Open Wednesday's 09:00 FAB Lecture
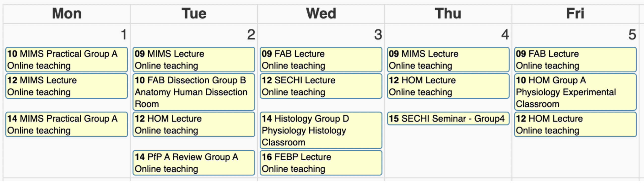 click(x=321, y=60)
